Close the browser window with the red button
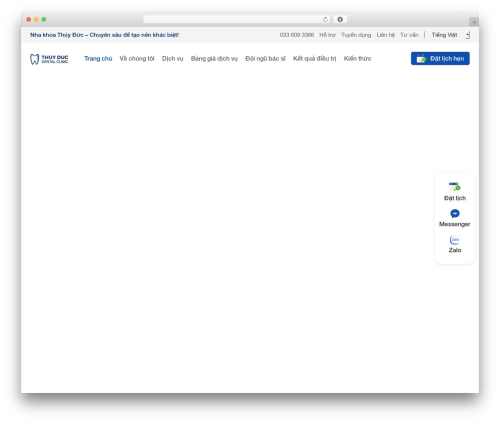Image resolution: width=500 pixels, height=423 pixels. pos(29,20)
